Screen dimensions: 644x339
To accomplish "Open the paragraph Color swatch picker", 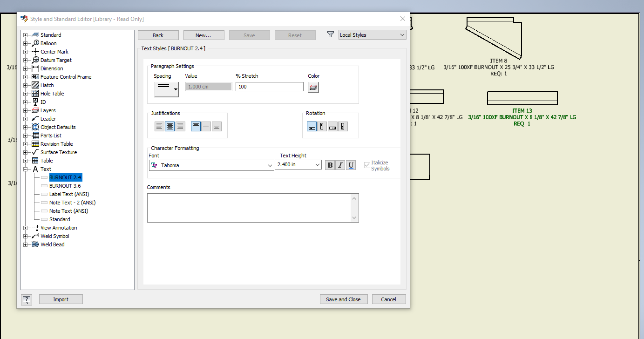I will [x=313, y=87].
